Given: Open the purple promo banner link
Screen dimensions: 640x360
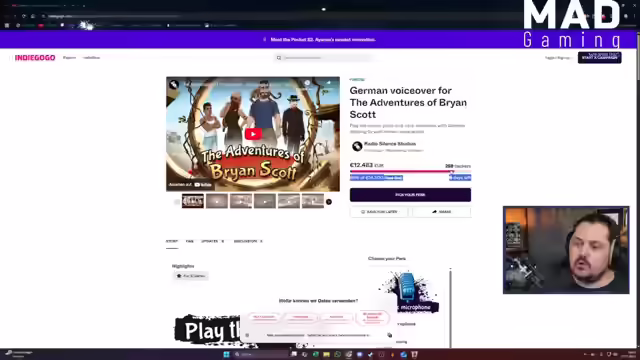Looking at the screenshot, I should click(x=323, y=40).
